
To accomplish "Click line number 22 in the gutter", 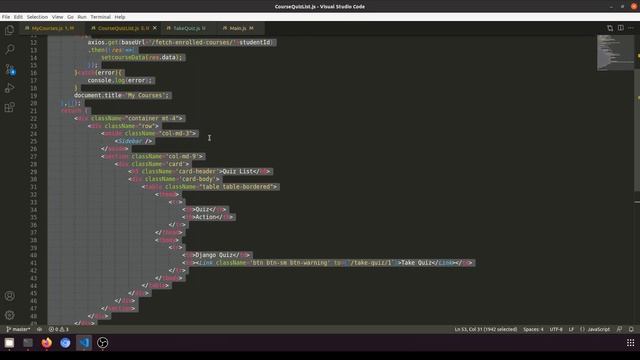I will pos(33,118).
